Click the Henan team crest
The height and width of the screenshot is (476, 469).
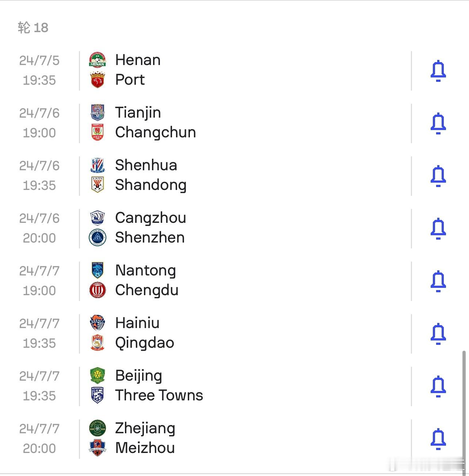pos(98,60)
